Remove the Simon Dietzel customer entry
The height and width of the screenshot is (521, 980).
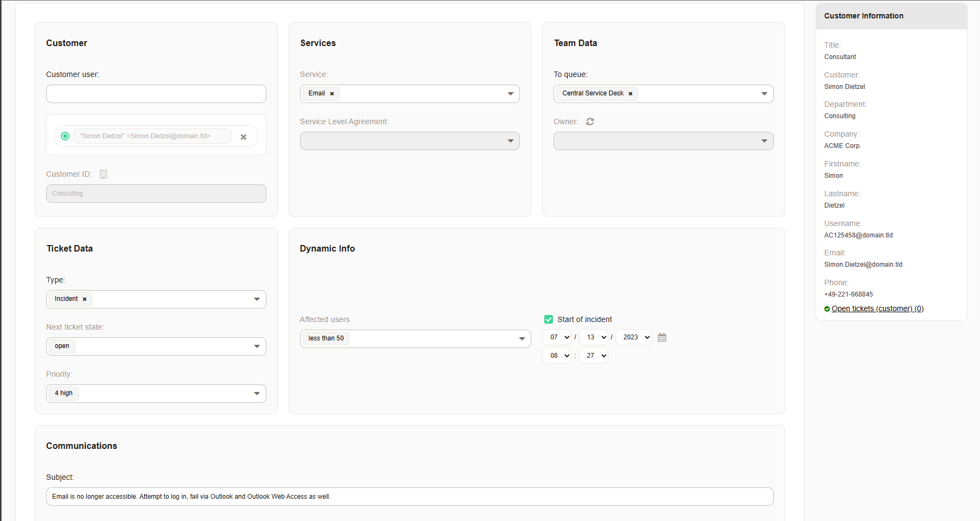click(244, 137)
